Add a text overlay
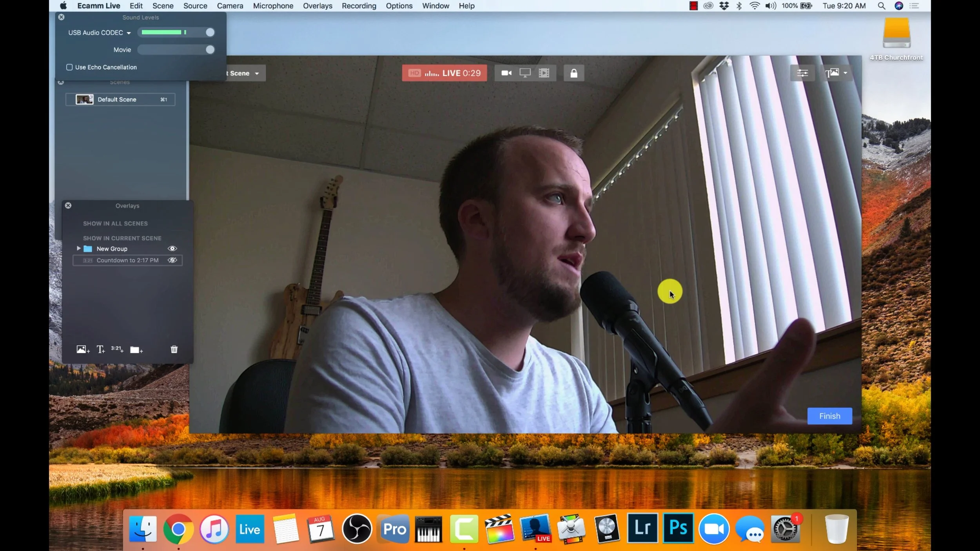The image size is (980, 551). pyautogui.click(x=100, y=349)
